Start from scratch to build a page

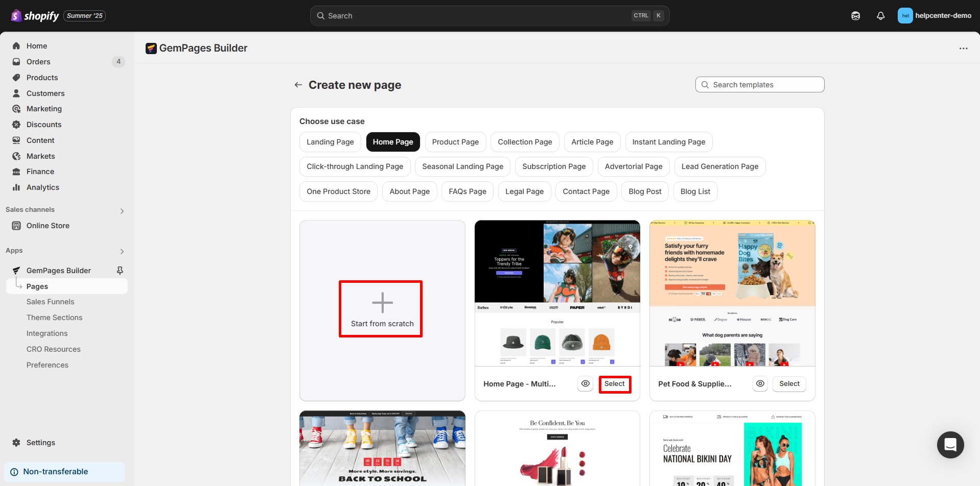point(381,308)
